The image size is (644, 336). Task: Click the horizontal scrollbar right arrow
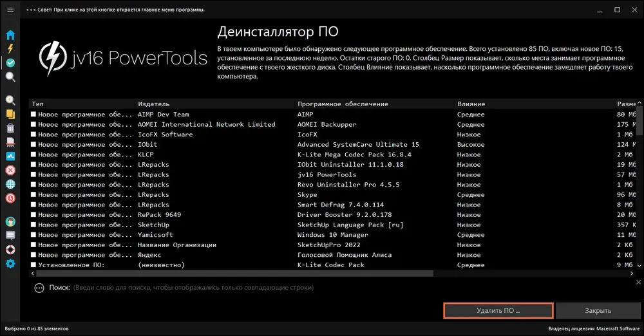point(632,274)
